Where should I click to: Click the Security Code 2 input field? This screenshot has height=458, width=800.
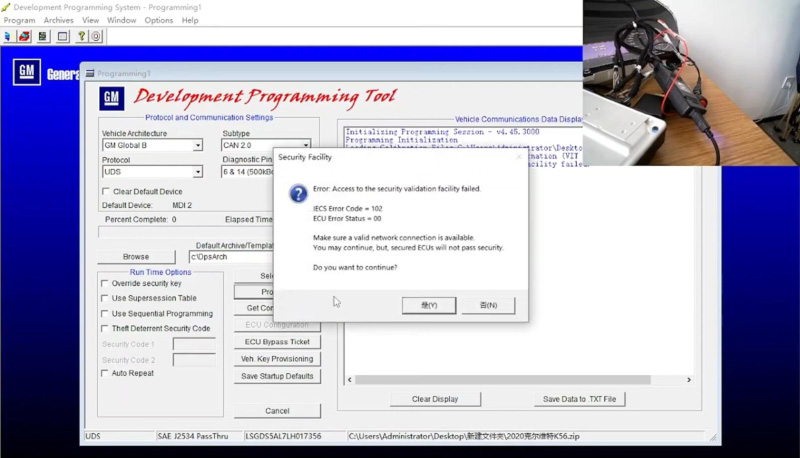click(x=194, y=360)
